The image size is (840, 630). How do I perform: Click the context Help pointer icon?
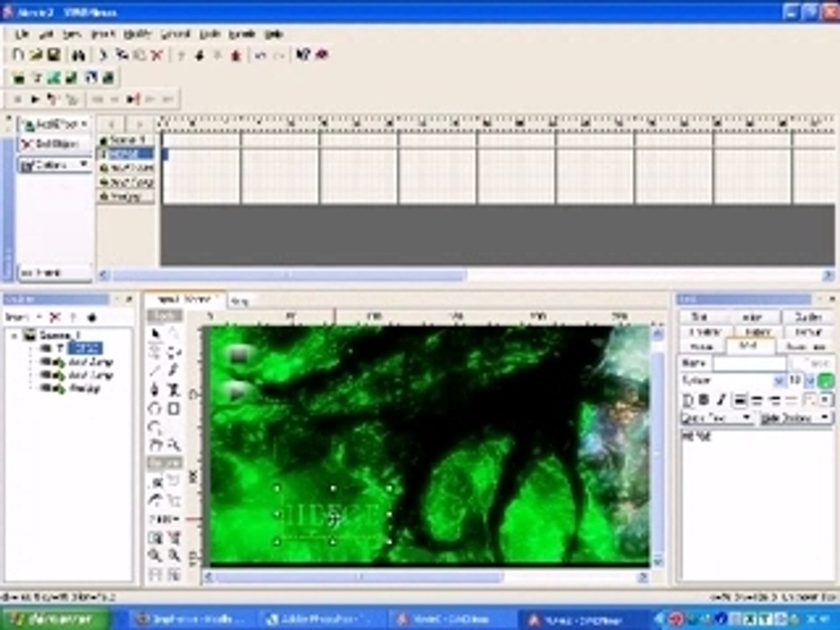(x=303, y=54)
